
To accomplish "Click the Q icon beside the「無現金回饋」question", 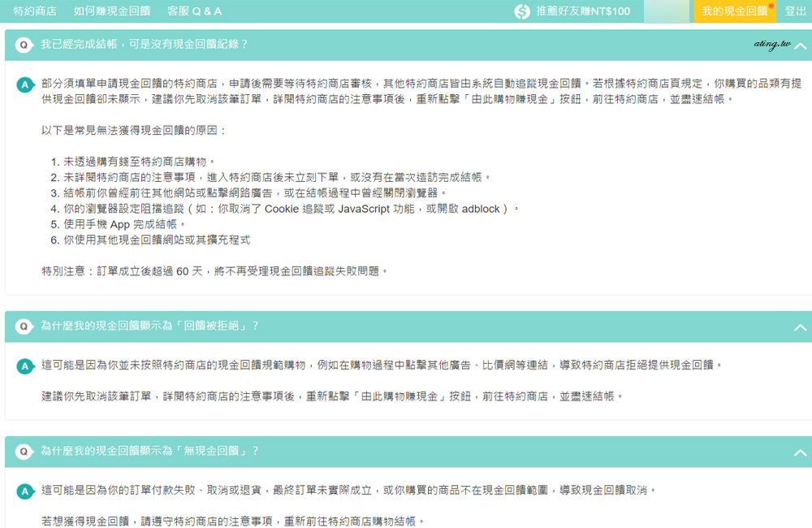I will (x=24, y=451).
